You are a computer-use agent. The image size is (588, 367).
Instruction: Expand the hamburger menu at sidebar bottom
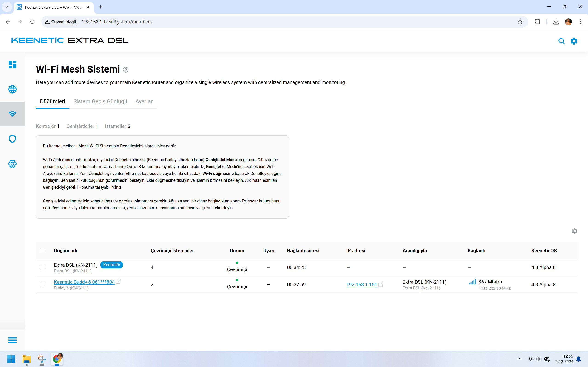pyautogui.click(x=12, y=340)
